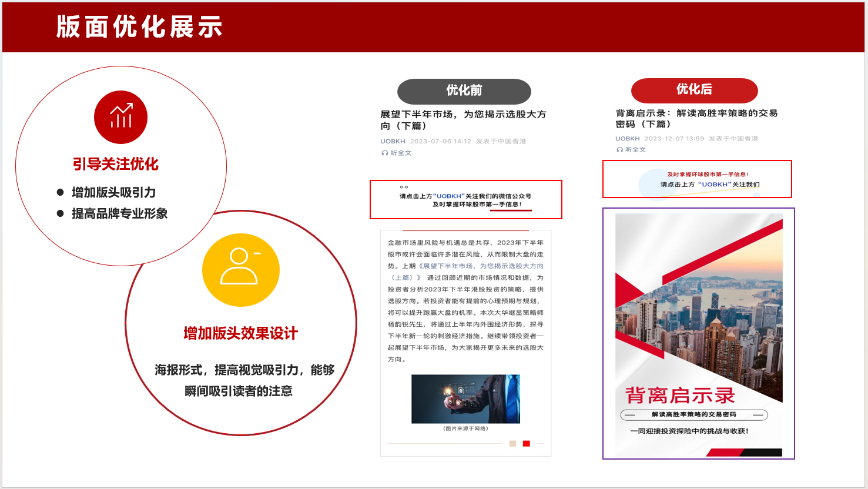
Task: Click the beige square below the old article
Action: (x=512, y=444)
